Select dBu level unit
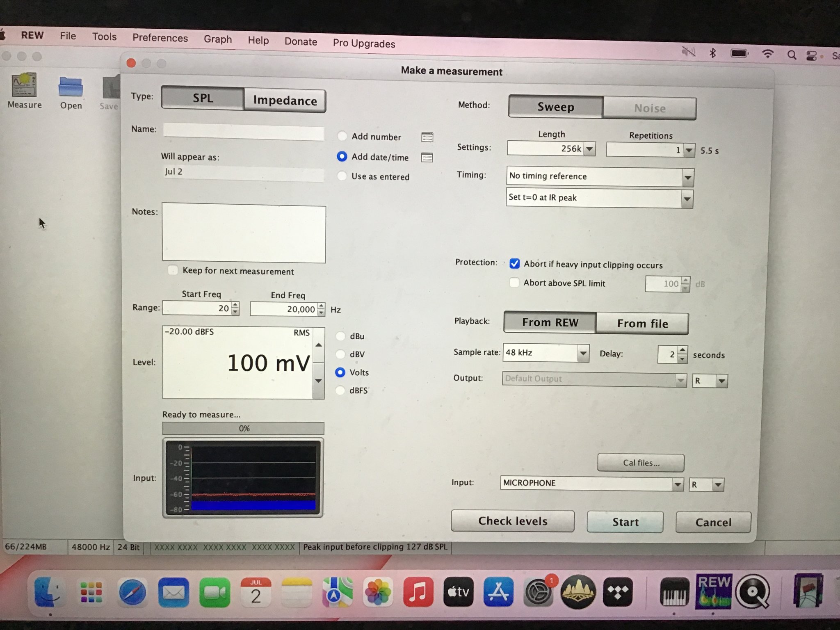840x630 pixels. click(x=340, y=336)
